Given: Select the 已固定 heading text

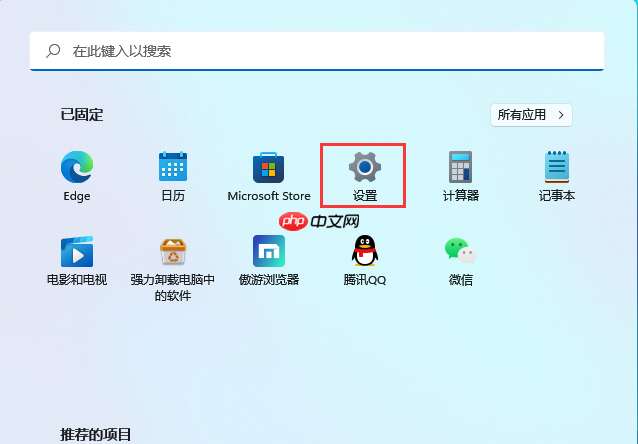Looking at the screenshot, I should click(x=82, y=114).
